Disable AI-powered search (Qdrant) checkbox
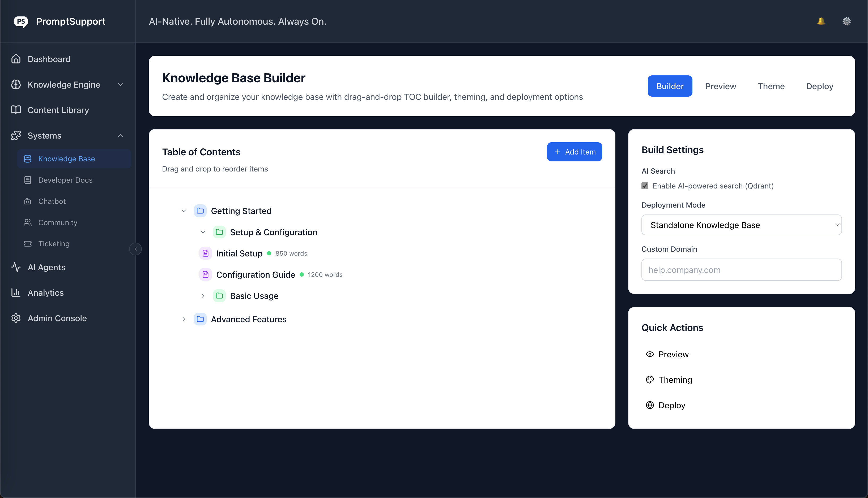The image size is (868, 498). tap(645, 186)
